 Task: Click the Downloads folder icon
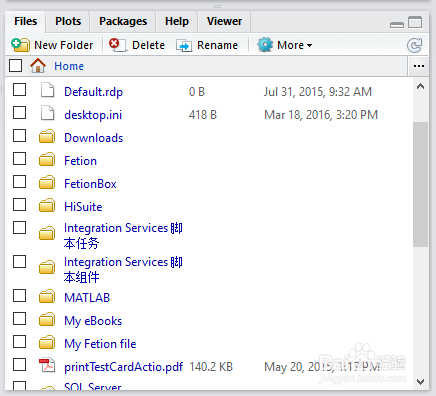coord(47,137)
